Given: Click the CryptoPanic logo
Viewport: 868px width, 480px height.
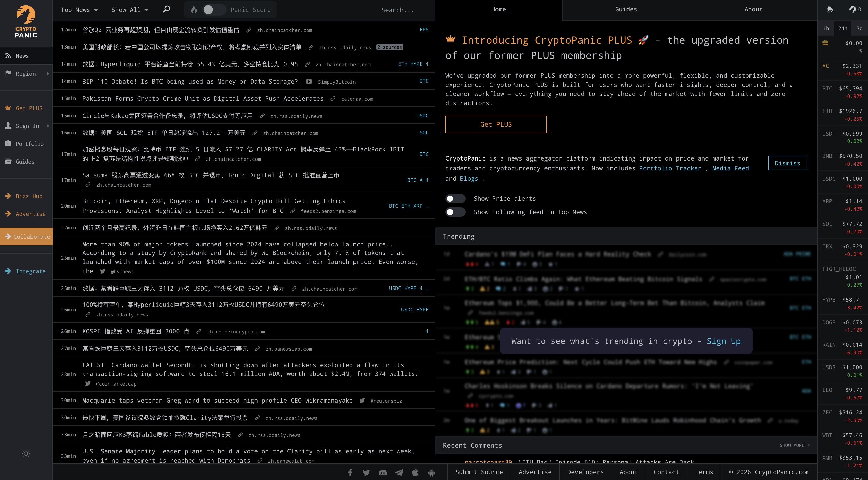Looking at the screenshot, I should tap(26, 22).
